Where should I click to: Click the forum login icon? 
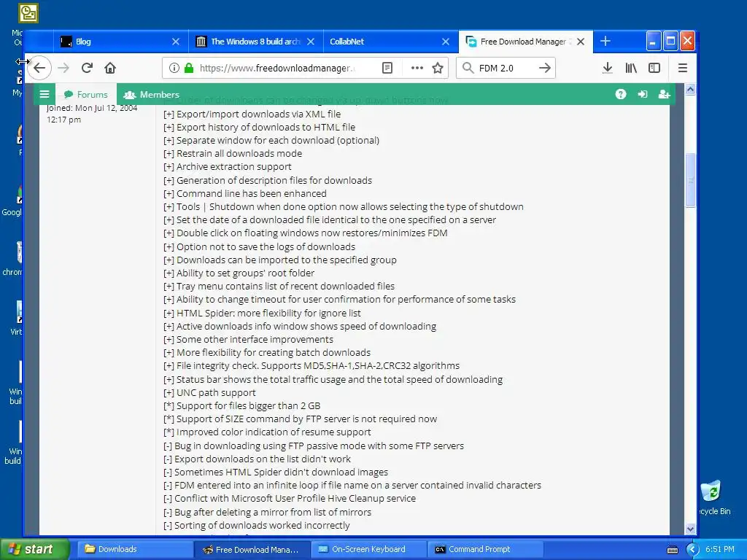pyautogui.click(x=643, y=94)
